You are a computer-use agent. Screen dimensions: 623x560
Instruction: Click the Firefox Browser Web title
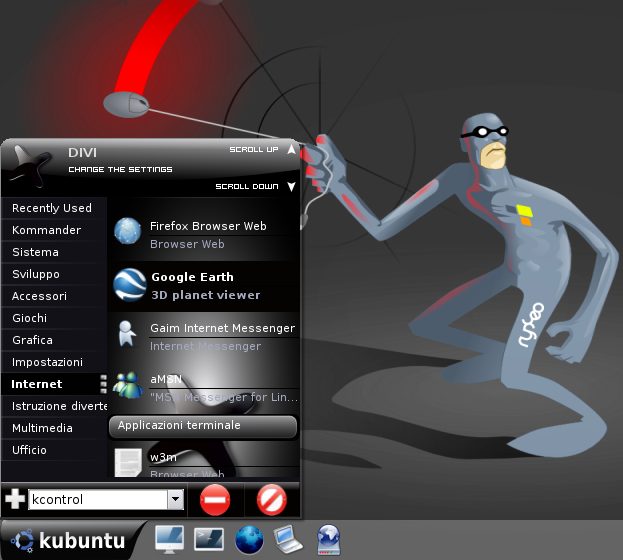208,226
